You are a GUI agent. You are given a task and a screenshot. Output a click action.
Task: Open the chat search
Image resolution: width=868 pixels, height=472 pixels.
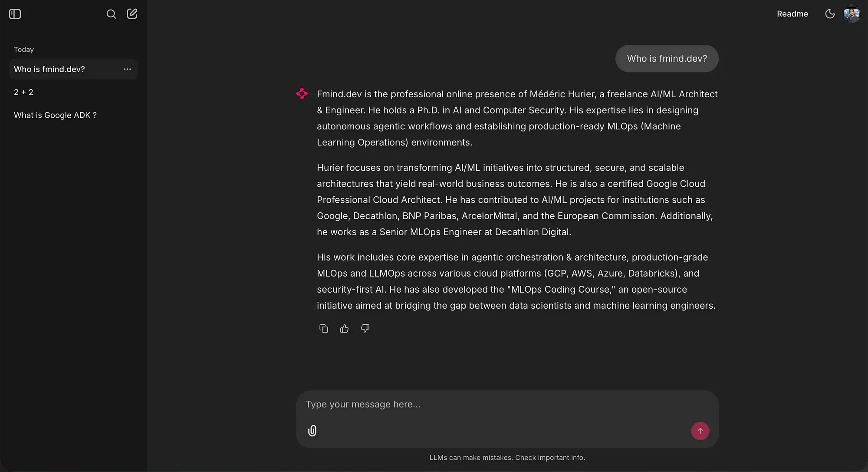pyautogui.click(x=111, y=14)
